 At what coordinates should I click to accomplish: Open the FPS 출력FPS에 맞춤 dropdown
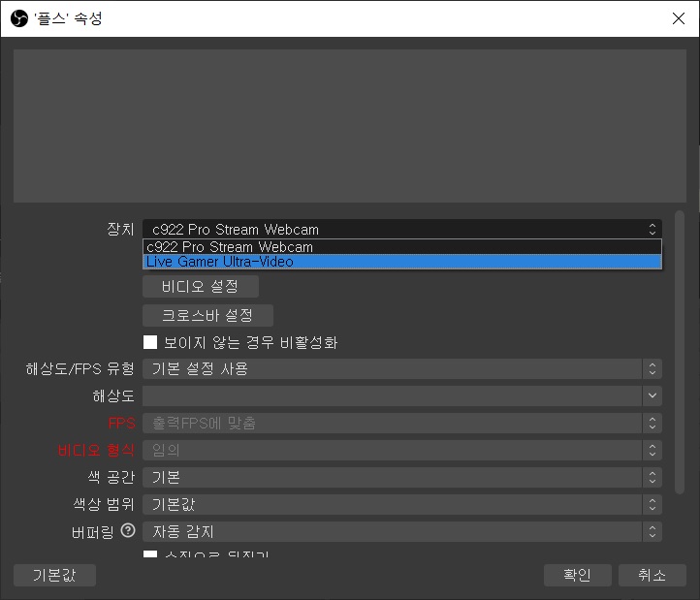401,423
